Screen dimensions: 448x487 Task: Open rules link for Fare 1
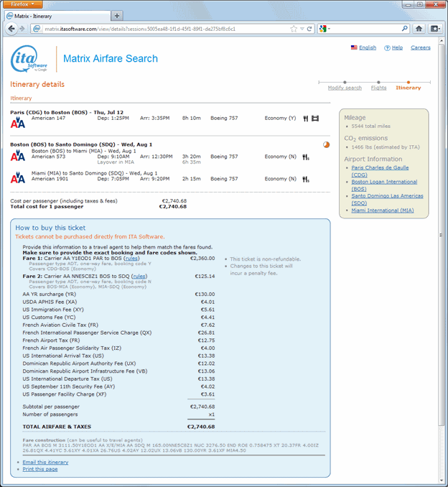[x=131, y=258]
